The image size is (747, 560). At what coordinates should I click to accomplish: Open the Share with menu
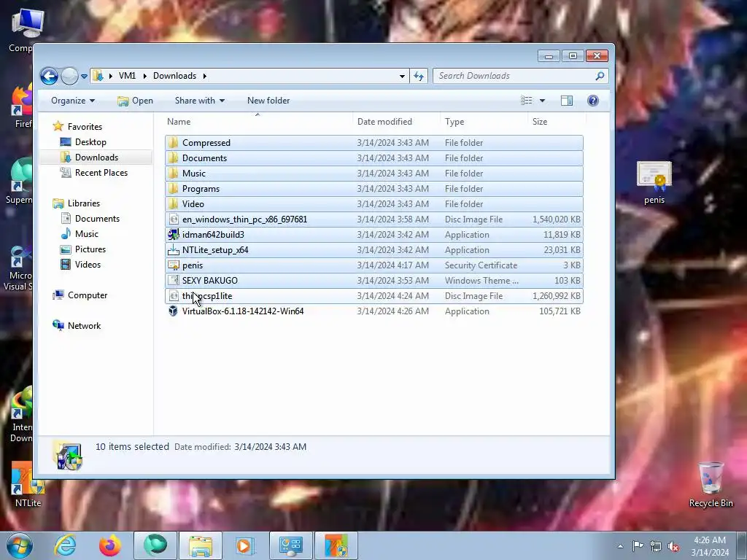[x=200, y=101]
